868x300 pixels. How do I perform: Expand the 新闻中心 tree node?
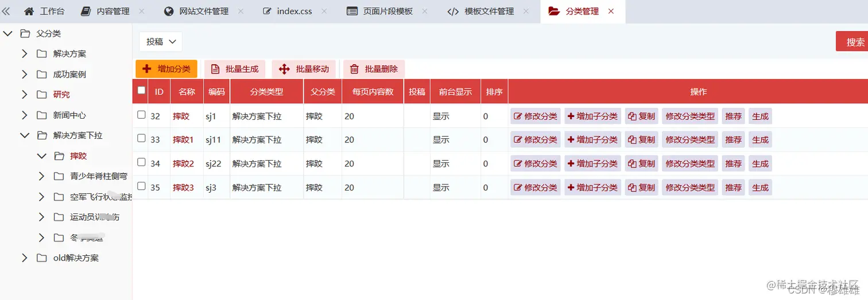(x=24, y=115)
